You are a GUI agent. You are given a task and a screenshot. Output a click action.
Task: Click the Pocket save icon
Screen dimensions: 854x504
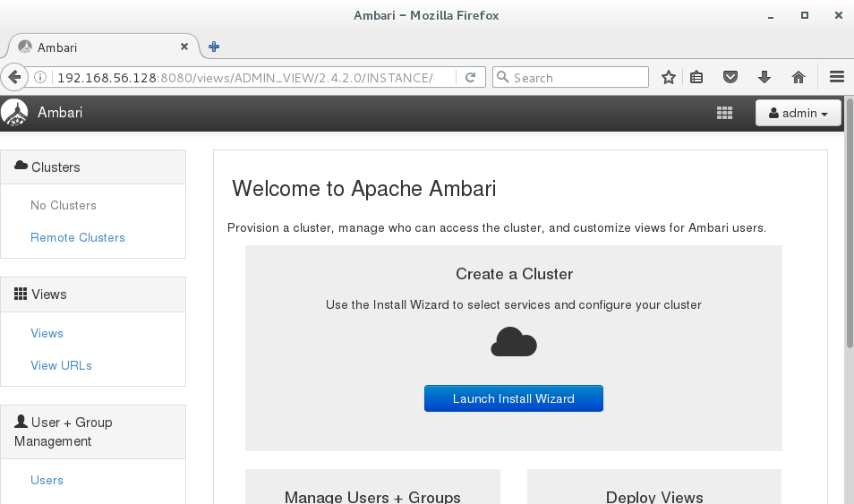pos(730,78)
